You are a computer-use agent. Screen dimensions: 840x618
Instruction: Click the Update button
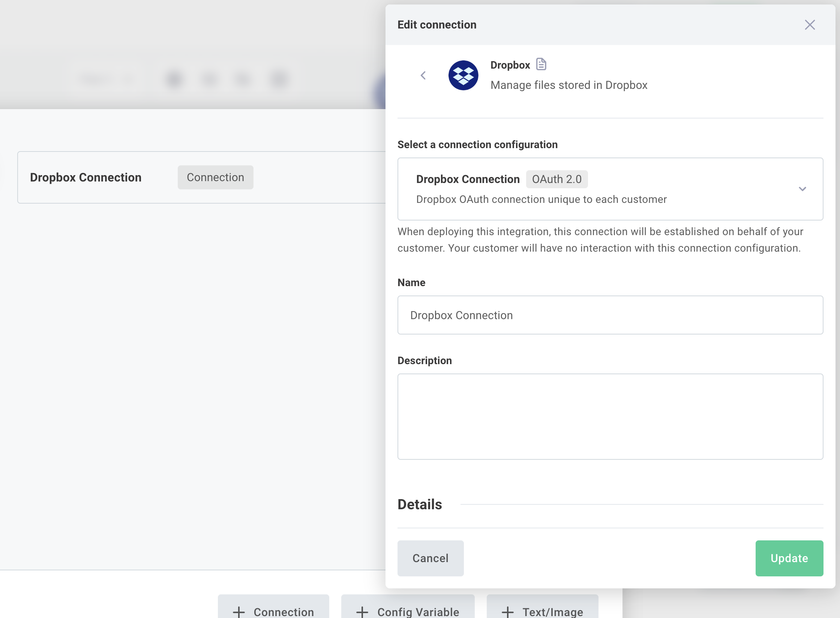[x=789, y=558]
